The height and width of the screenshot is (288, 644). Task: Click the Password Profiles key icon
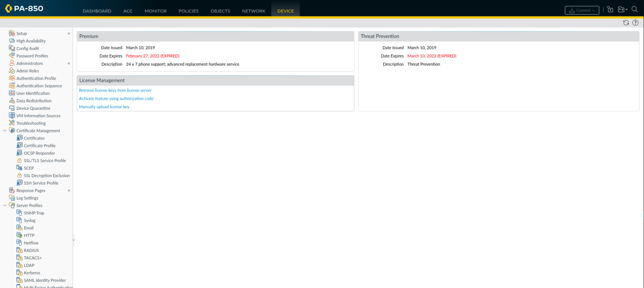tap(12, 56)
